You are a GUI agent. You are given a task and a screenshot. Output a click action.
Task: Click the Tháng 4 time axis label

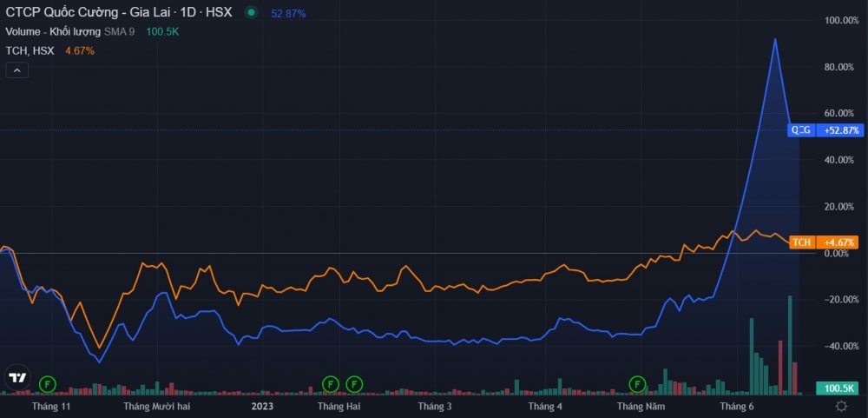545,407
